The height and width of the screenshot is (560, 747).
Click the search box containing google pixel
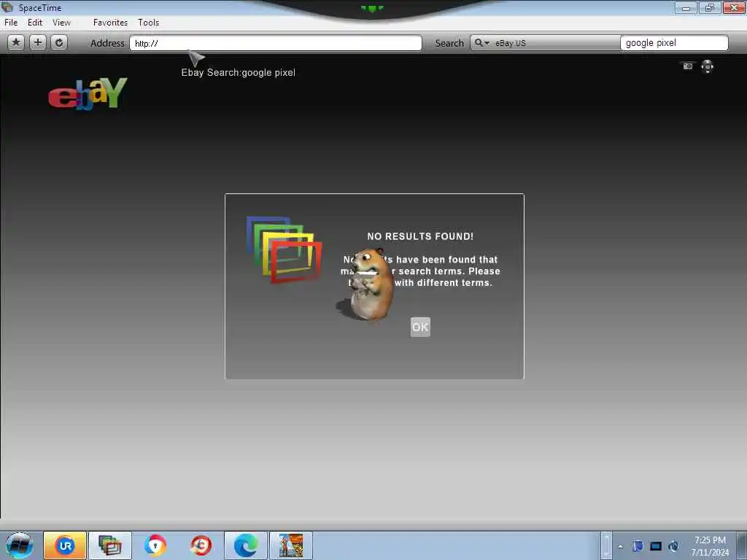(x=674, y=43)
